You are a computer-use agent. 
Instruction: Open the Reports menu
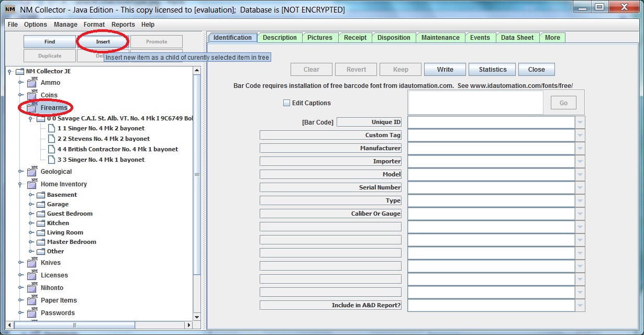click(123, 25)
